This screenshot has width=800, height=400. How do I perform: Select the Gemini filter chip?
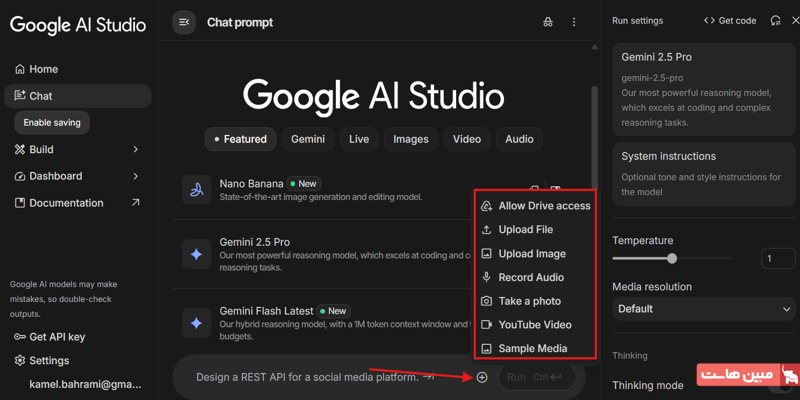click(x=307, y=139)
